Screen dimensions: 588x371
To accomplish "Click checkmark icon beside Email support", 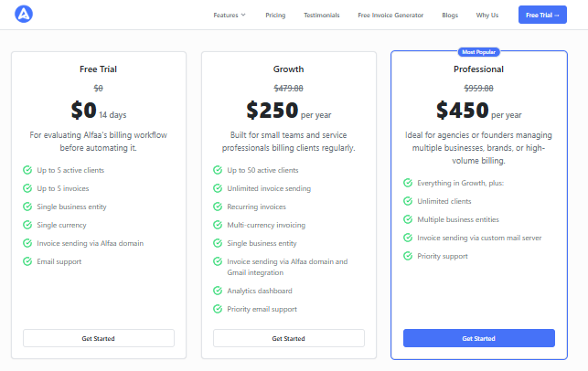I will [27, 261].
